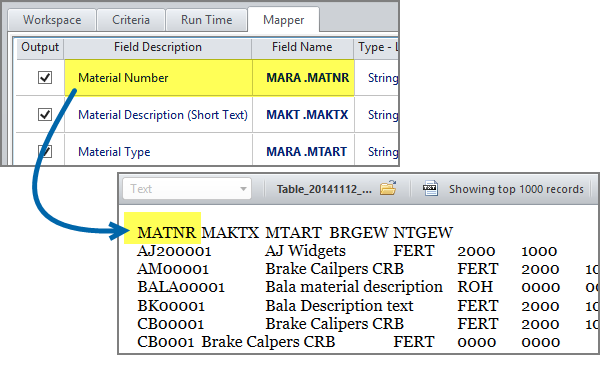
Task: Click the Bala material description text
Action: coord(354,287)
